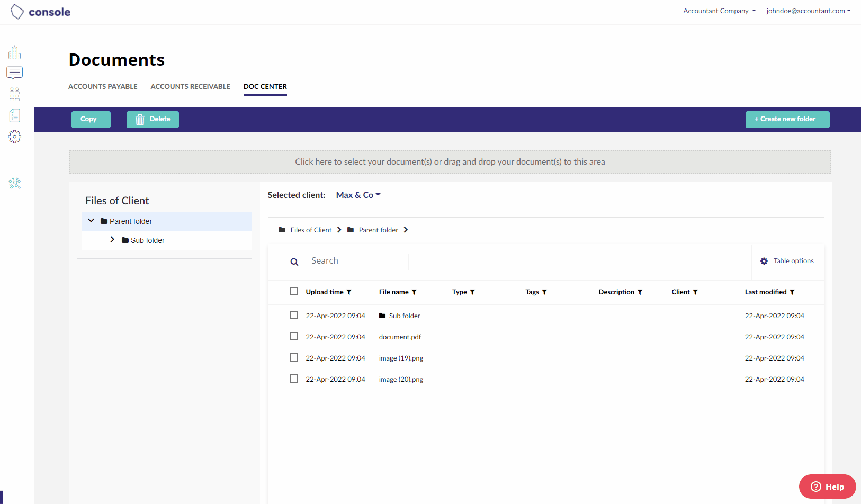Select Parent folder in the tree
Image resolution: width=861 pixels, height=504 pixels.
(167, 221)
